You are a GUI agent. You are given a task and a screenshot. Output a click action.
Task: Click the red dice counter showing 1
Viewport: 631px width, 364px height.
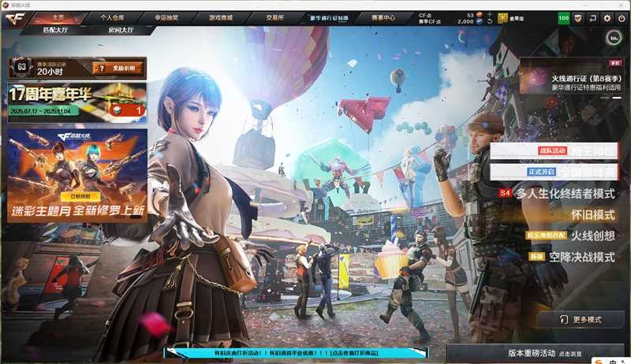coord(127,110)
